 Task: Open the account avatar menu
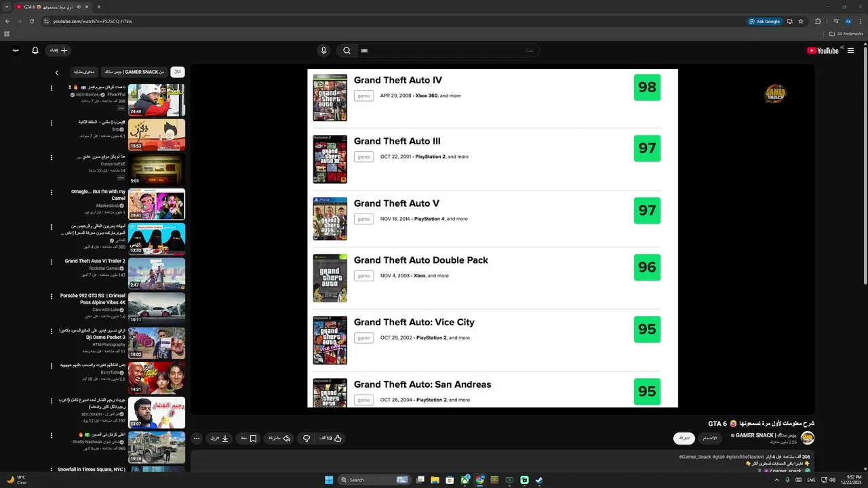tap(16, 50)
